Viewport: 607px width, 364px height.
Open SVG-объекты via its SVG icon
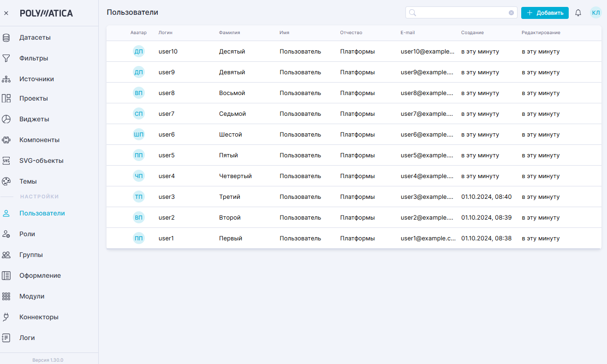click(x=6, y=161)
